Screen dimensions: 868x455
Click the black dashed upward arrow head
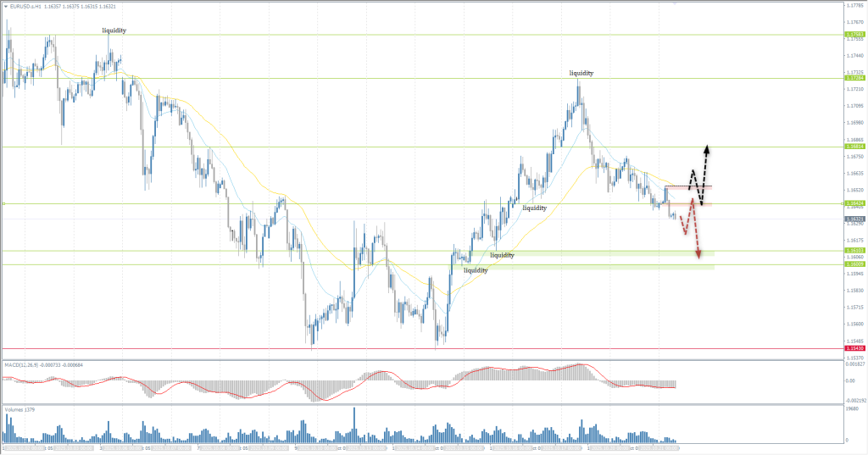pos(708,150)
